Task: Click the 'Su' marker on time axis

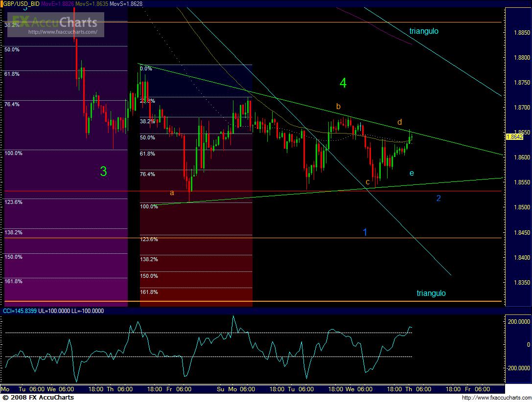Action: (220, 389)
